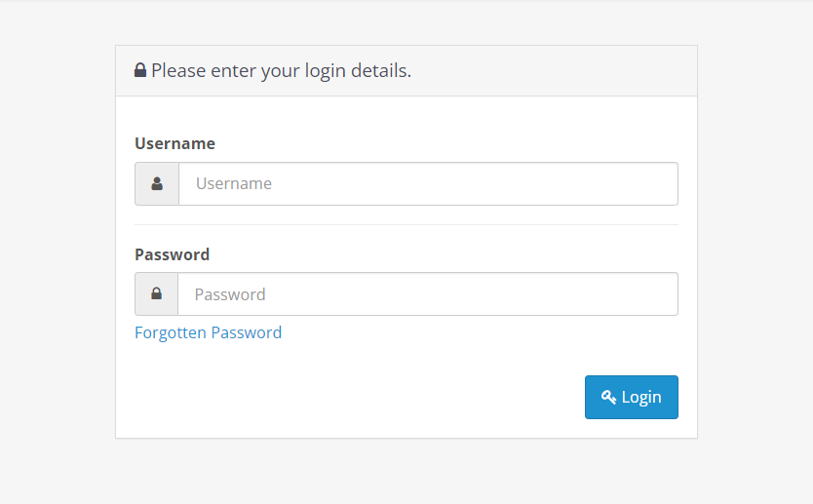The image size is (813, 504).
Task: Click the bold Username label
Action: coord(174,143)
